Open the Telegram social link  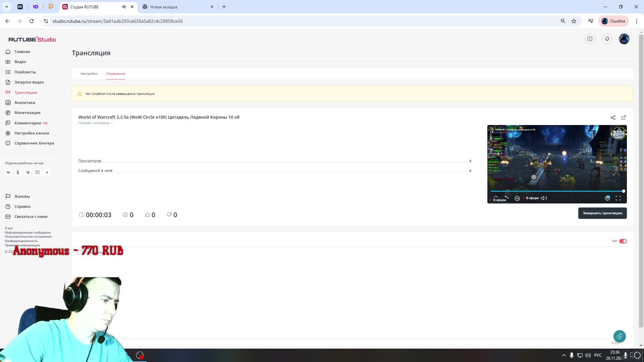point(28,172)
